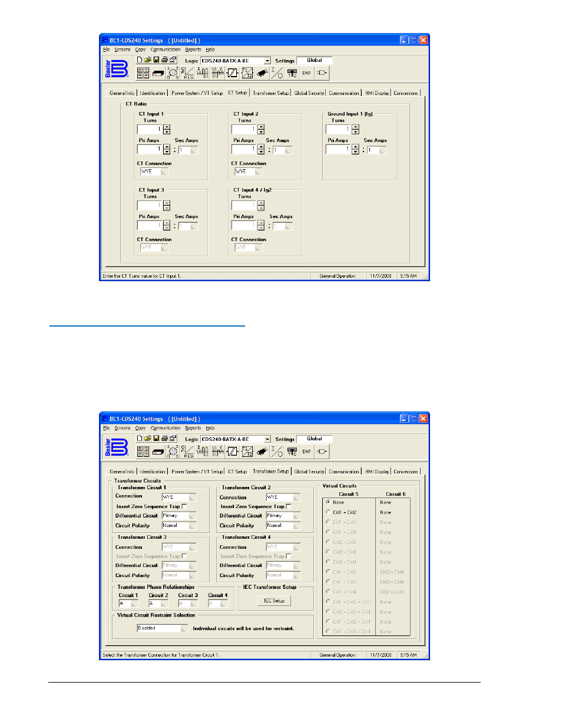Click DNP toolbar icon in CT Setup window
562x728 pixels.
coord(306,73)
